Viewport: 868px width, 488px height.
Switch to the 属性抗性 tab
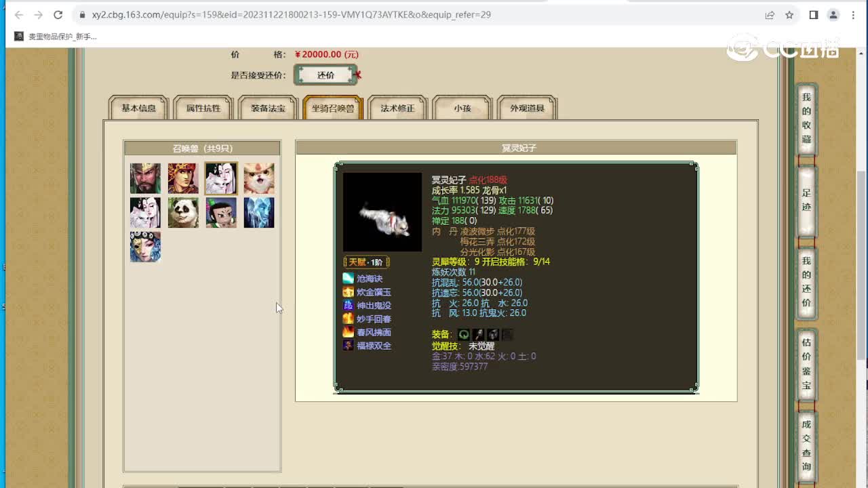pyautogui.click(x=203, y=108)
